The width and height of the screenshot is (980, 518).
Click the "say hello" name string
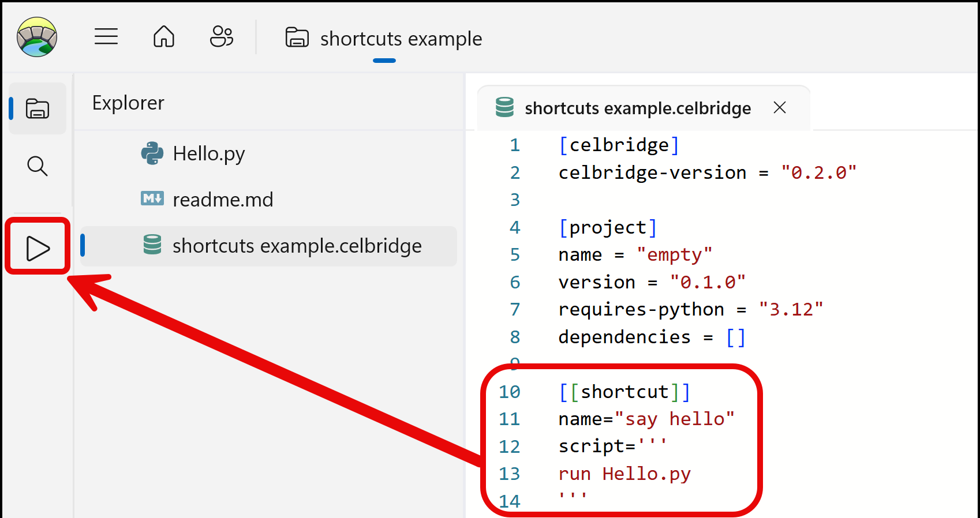[x=674, y=419]
